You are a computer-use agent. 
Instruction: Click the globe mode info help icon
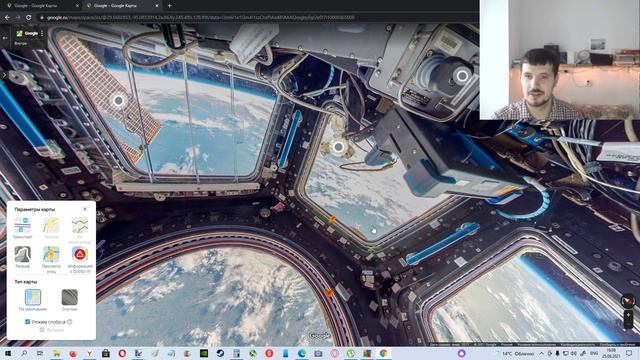point(70,322)
